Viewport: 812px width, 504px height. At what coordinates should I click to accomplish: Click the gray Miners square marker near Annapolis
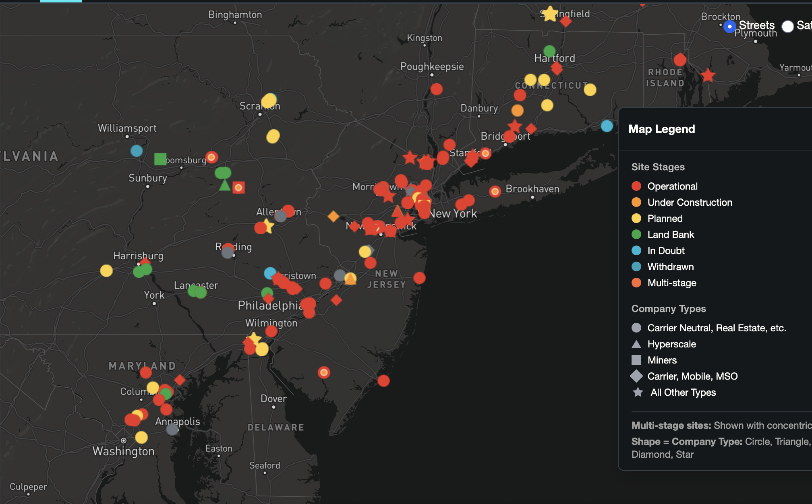coord(172,430)
